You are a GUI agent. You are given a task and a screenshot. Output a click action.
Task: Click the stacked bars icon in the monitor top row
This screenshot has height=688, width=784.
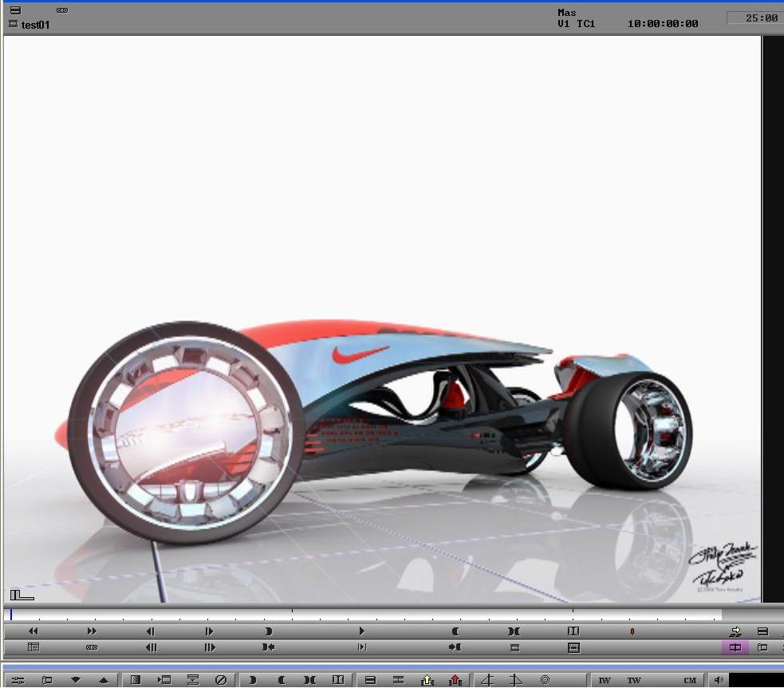click(762, 631)
